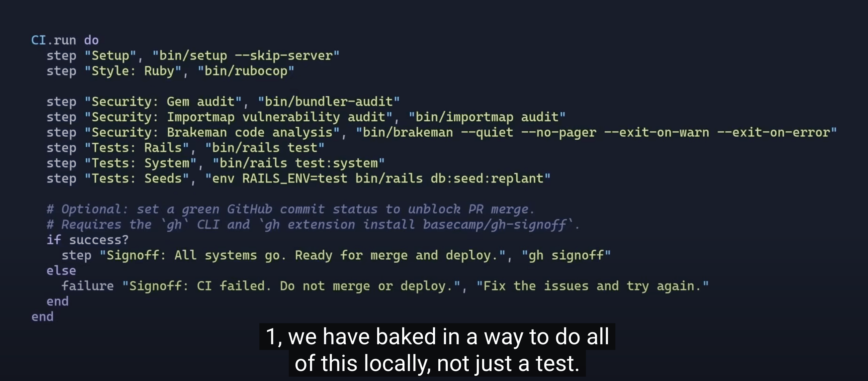Click the basecamp/gh-signoff comment text
868x381 pixels.
click(x=494, y=225)
